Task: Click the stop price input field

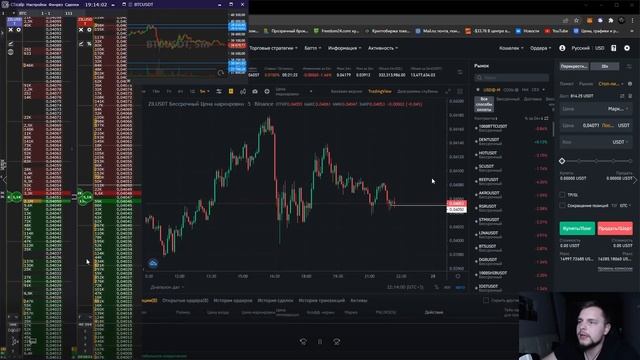Action: (596, 109)
